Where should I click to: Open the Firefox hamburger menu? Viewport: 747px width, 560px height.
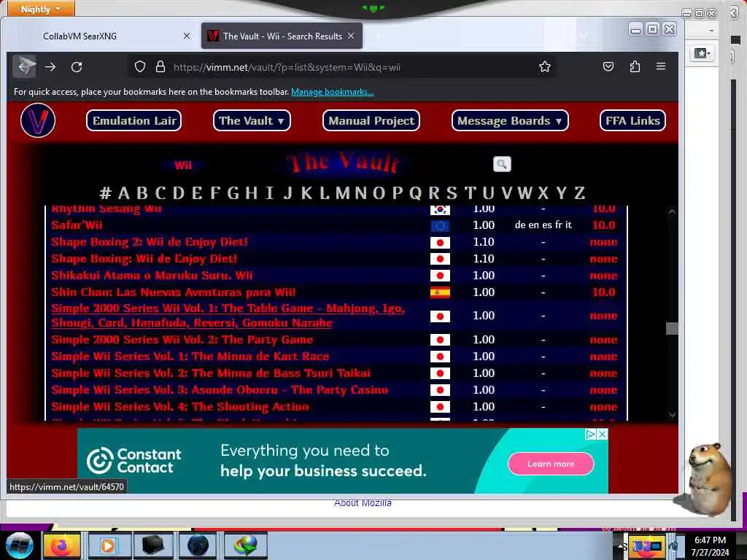click(x=660, y=66)
